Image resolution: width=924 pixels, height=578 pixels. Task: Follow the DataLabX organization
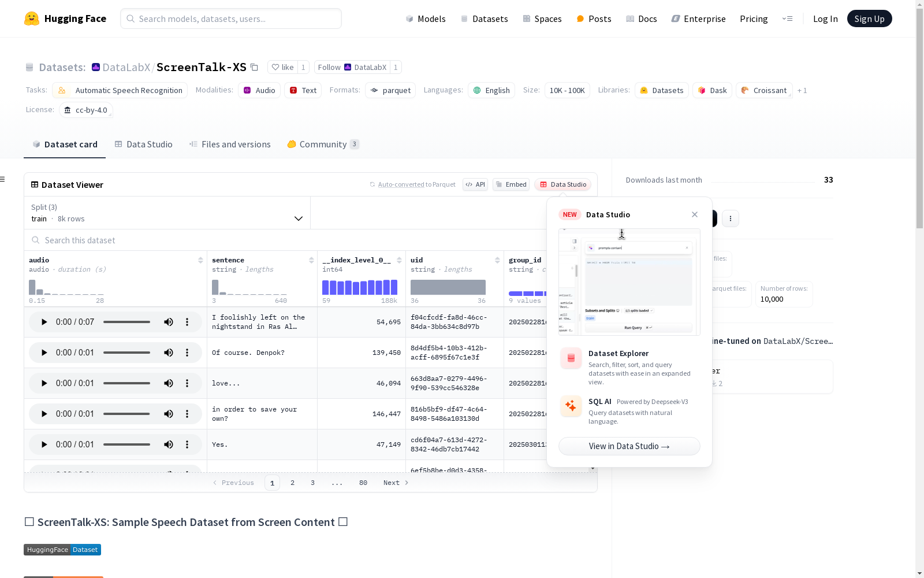(352, 67)
